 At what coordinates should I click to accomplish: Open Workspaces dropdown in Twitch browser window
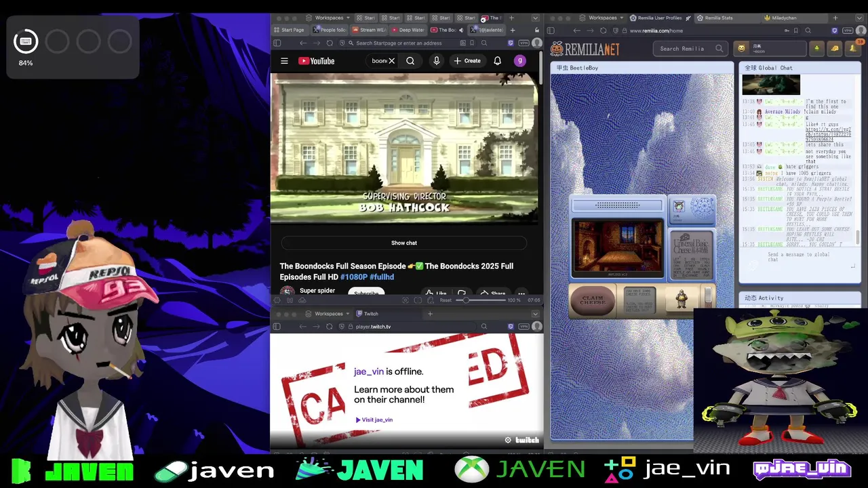[329, 314]
